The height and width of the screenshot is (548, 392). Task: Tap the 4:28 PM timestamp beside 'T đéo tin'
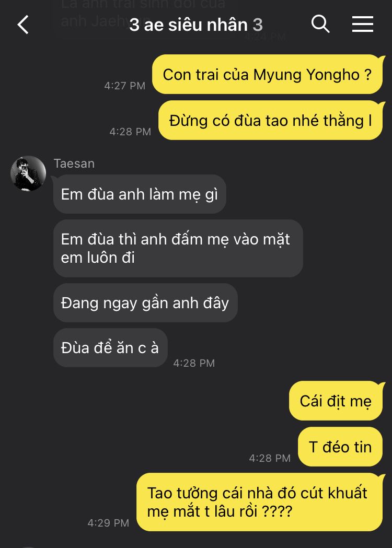point(270,458)
